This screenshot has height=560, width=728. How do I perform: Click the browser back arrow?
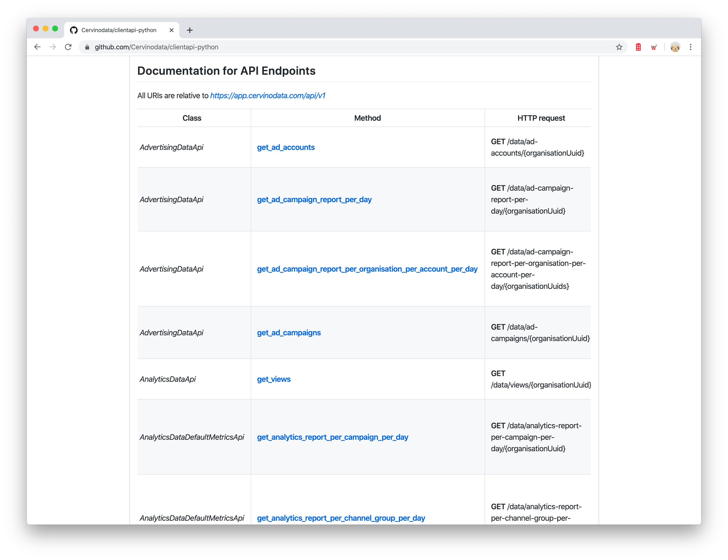pyautogui.click(x=37, y=47)
